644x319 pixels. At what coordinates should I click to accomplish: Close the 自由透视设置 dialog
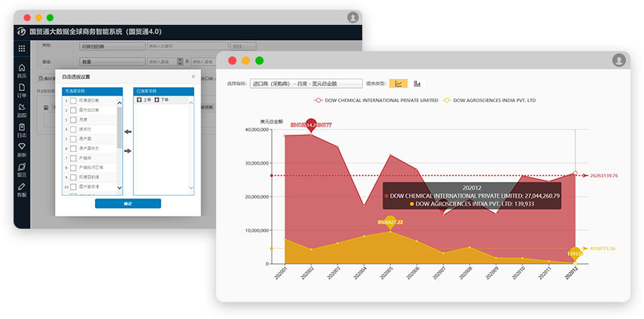coord(194,77)
